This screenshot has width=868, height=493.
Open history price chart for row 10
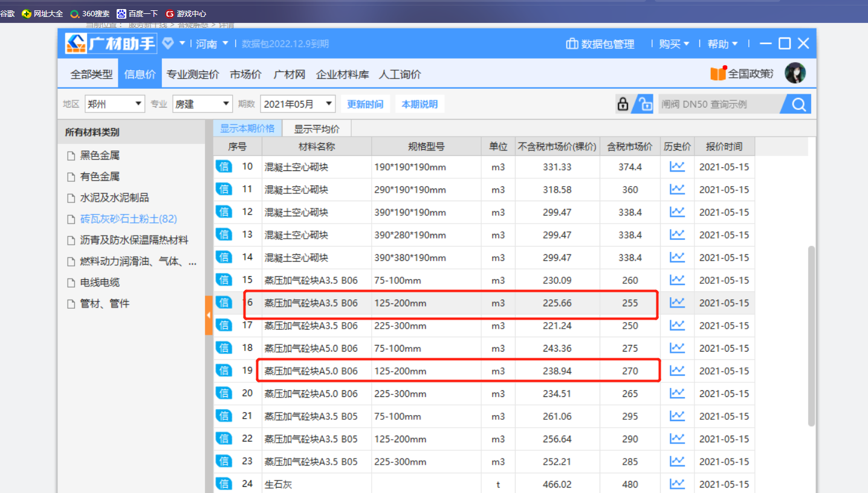click(x=677, y=167)
